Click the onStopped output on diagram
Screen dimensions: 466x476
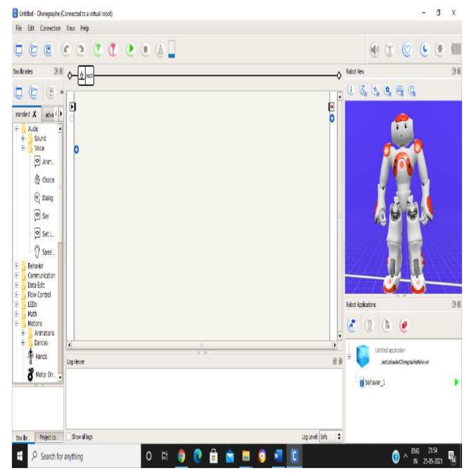[332, 107]
